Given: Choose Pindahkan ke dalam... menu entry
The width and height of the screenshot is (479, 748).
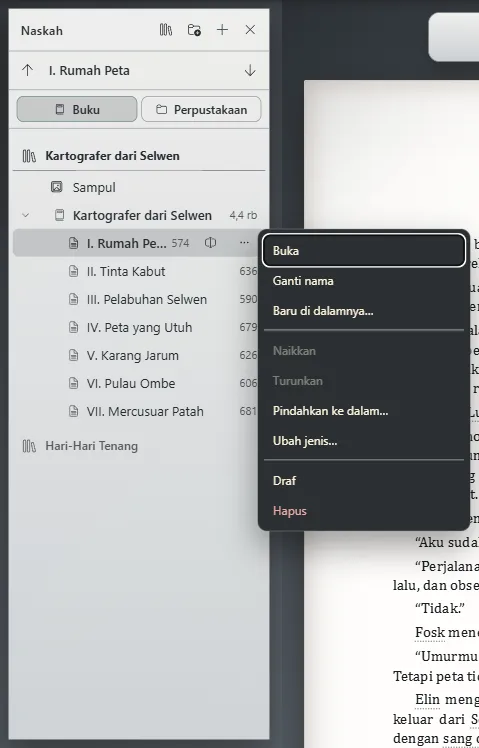Looking at the screenshot, I should click(364, 411).
